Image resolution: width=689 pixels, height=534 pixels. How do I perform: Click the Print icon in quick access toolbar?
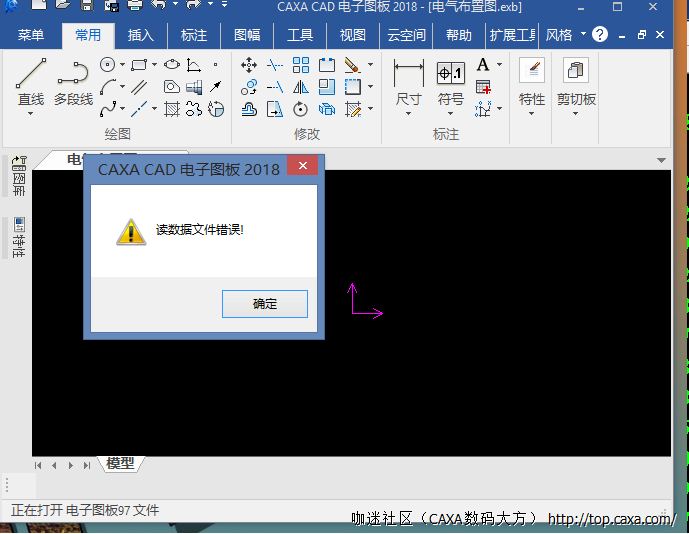pyautogui.click(x=135, y=5)
